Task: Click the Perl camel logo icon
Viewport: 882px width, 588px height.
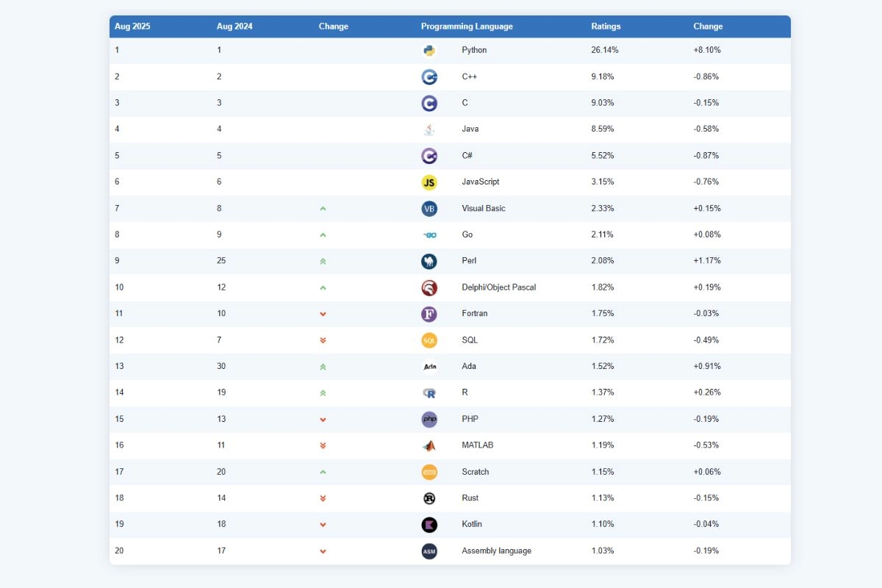Action: click(x=429, y=261)
